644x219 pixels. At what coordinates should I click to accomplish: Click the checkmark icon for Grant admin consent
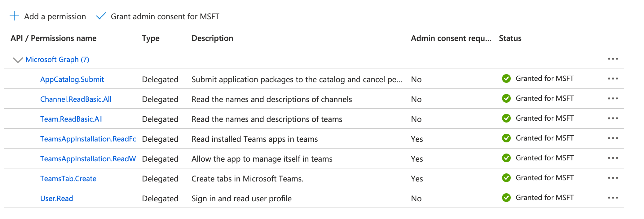point(101,16)
